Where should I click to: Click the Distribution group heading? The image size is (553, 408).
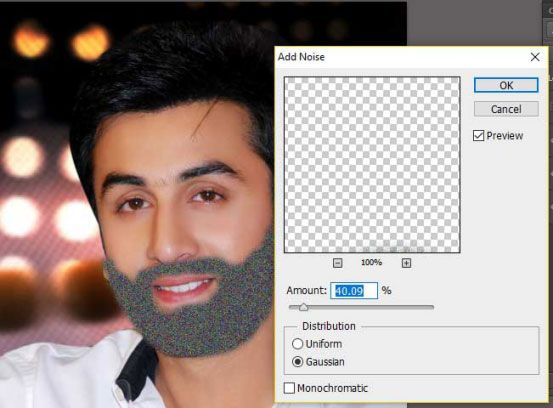(x=329, y=326)
